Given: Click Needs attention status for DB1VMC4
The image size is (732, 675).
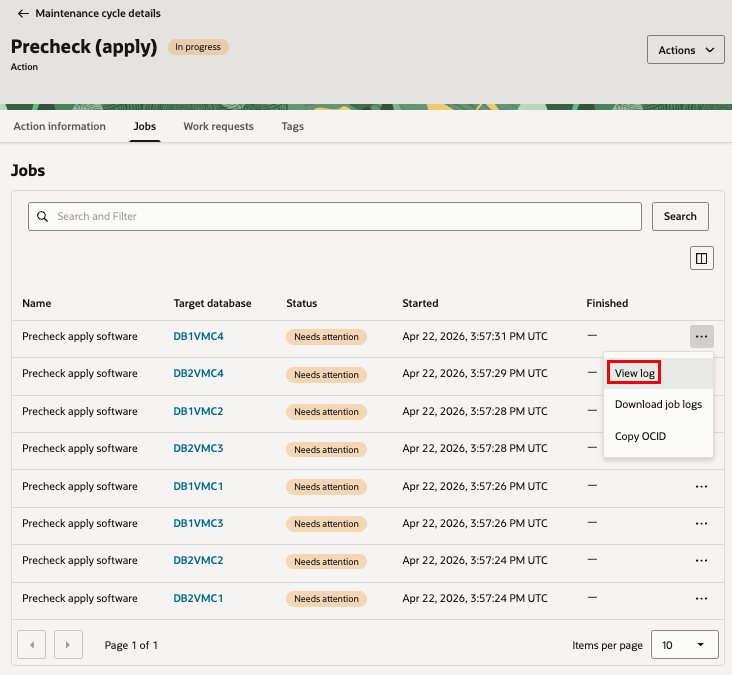Looking at the screenshot, I should click(x=326, y=337).
